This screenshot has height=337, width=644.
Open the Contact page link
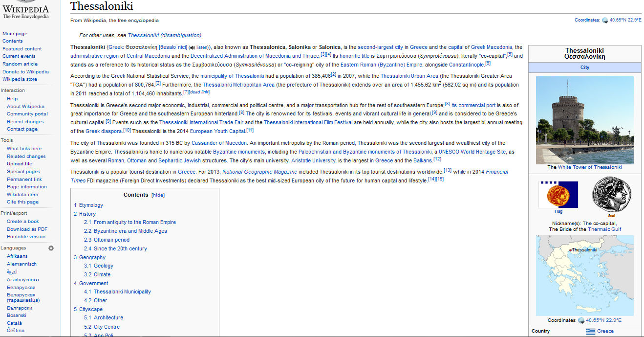[x=22, y=129]
